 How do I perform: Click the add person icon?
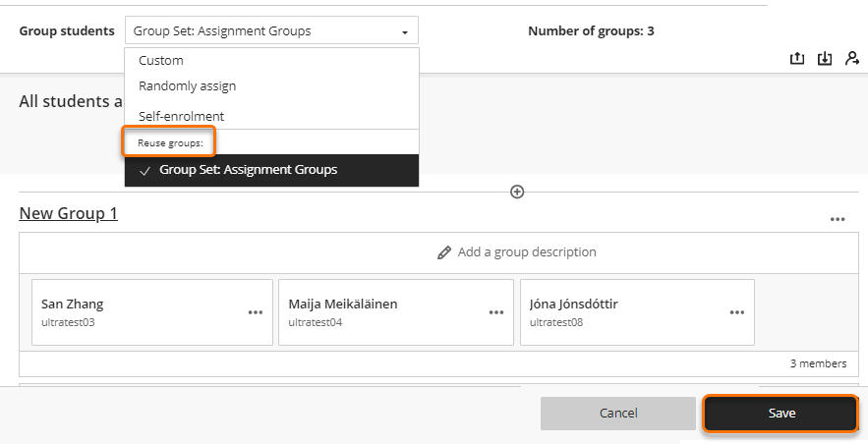coord(851,59)
